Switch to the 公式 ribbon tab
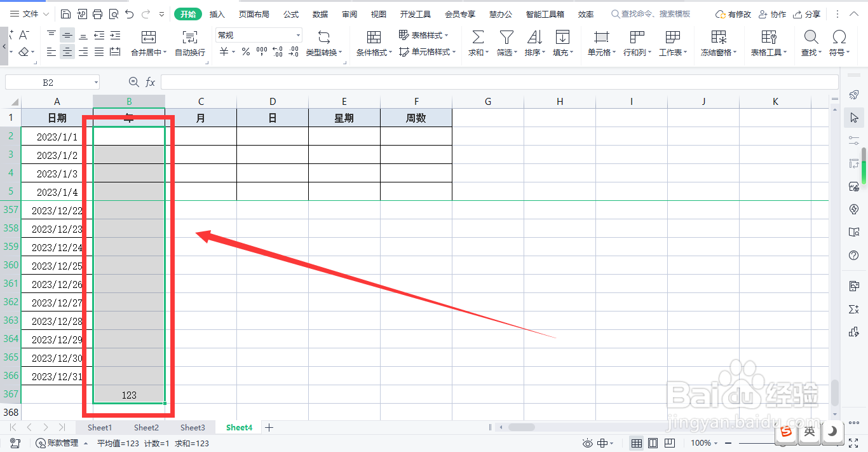Image resolution: width=868 pixels, height=452 pixels. coord(291,14)
